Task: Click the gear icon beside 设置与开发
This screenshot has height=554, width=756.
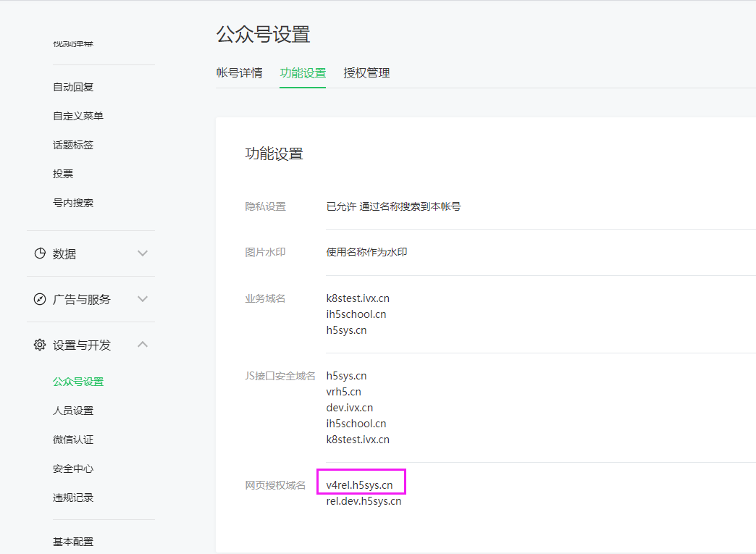Action: coord(40,345)
